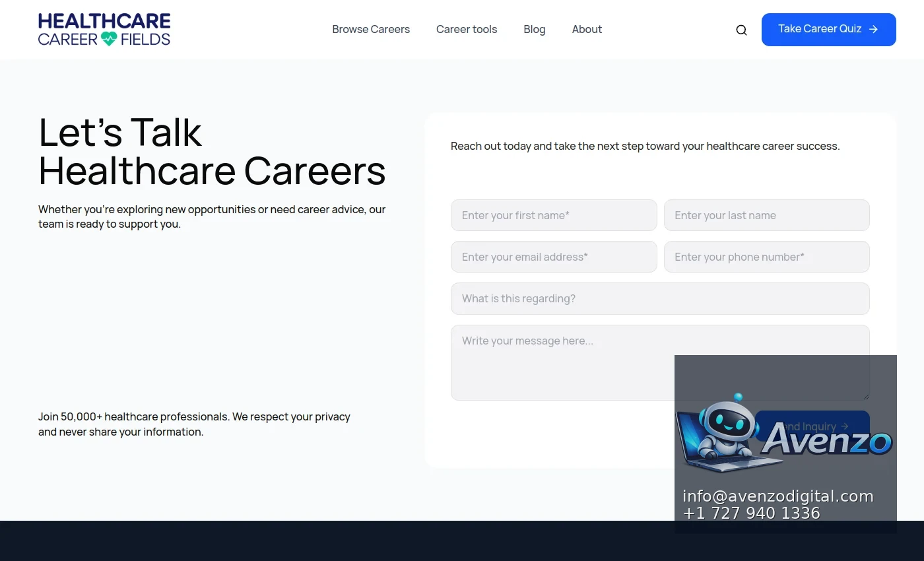Click the 'Join 50,000+ healthcare professionals' text
The width and height of the screenshot is (924, 561).
point(195,424)
